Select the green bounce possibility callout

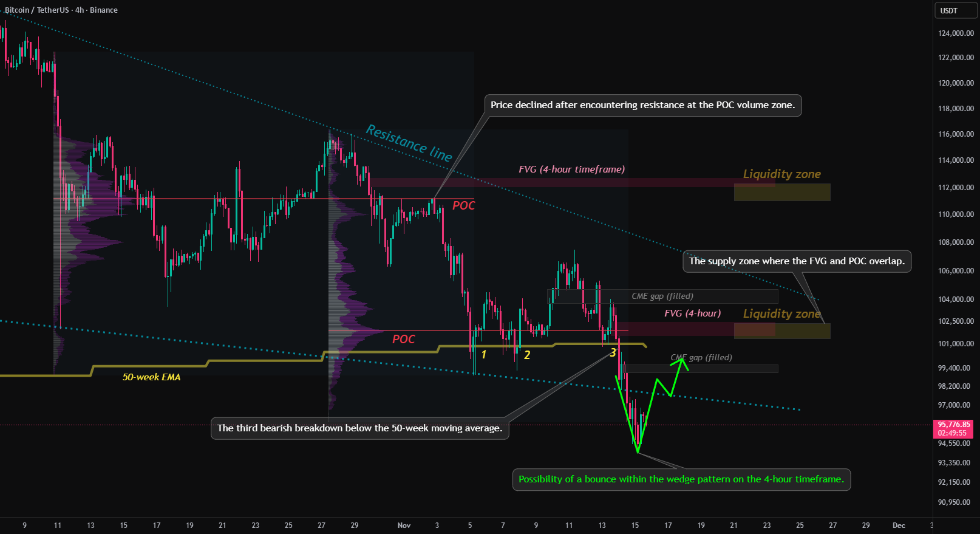(681, 479)
